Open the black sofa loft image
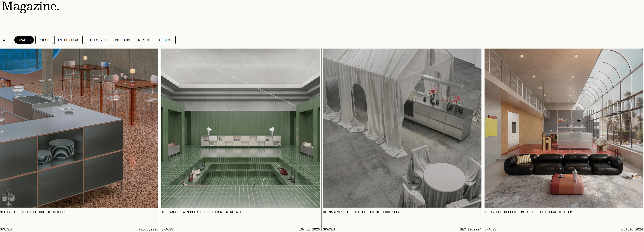 click(x=563, y=128)
